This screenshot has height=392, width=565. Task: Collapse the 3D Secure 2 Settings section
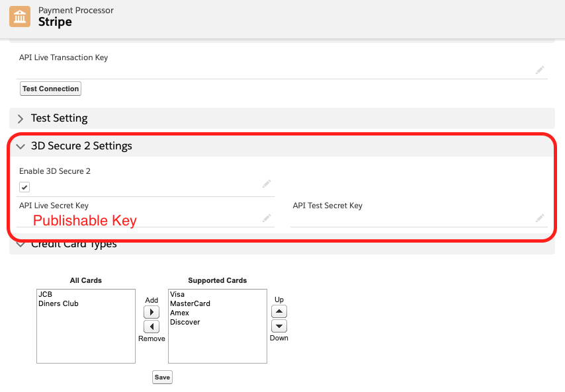point(21,147)
